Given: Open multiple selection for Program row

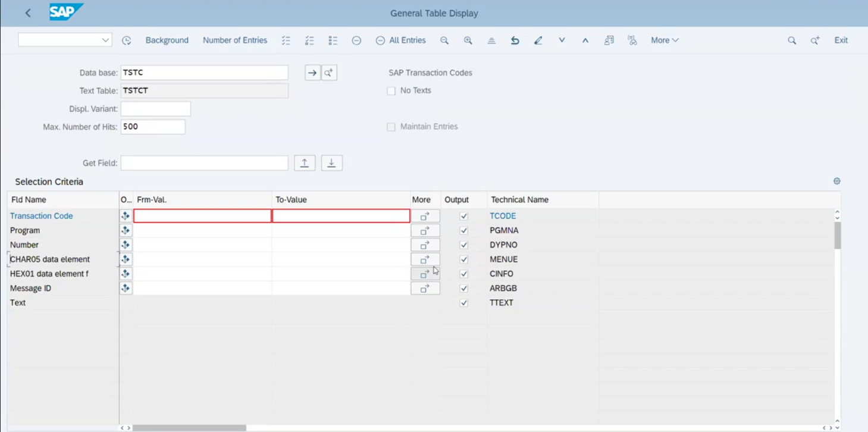Looking at the screenshot, I should (x=425, y=230).
